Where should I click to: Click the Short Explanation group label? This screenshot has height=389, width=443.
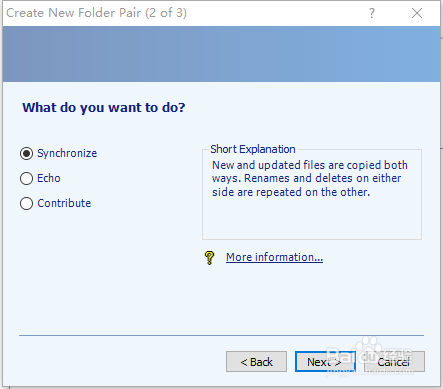(253, 149)
